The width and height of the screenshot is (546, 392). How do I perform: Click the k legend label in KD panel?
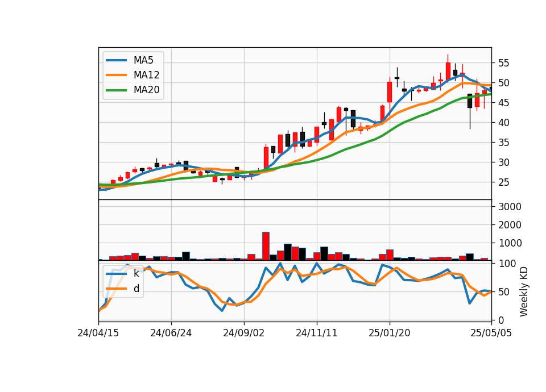136,273
